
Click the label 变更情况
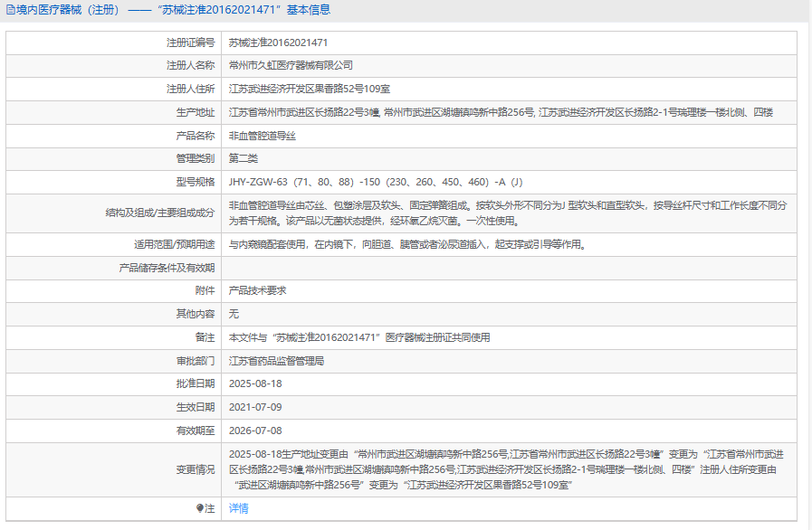(x=196, y=469)
